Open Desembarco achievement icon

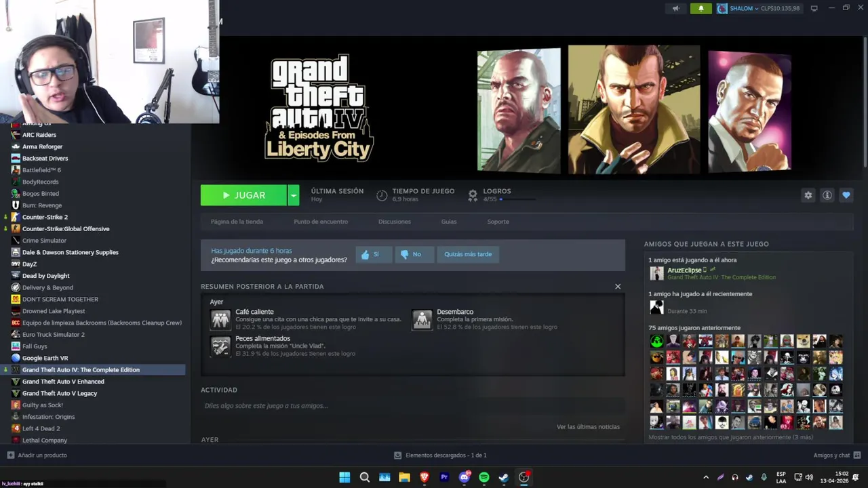pos(422,319)
